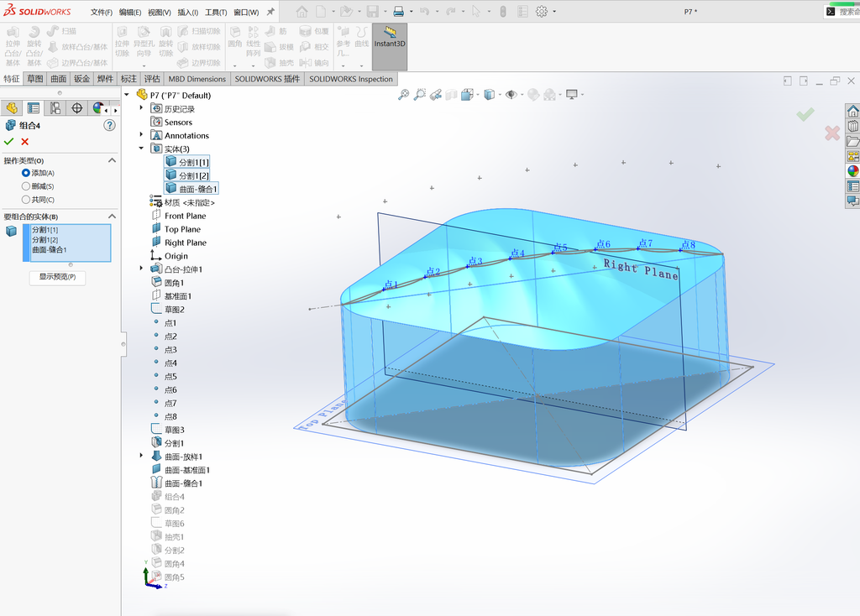Open the 视图(V) menu

click(x=159, y=12)
